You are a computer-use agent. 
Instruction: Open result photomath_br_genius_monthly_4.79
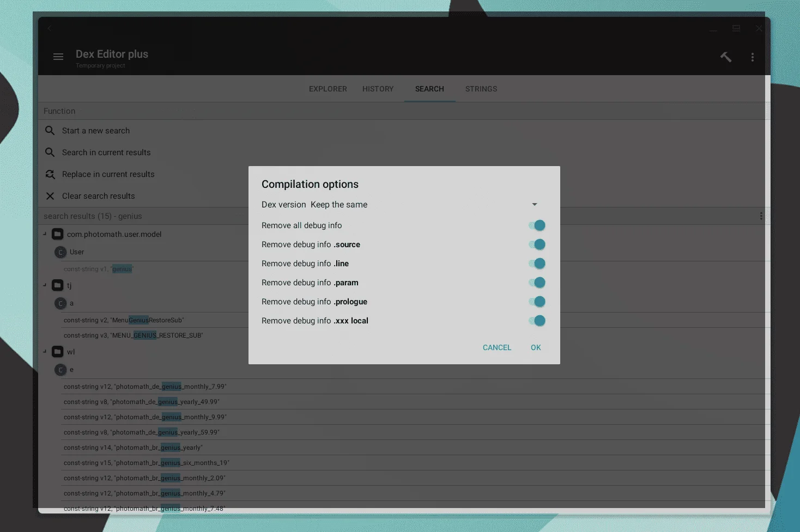tap(144, 493)
